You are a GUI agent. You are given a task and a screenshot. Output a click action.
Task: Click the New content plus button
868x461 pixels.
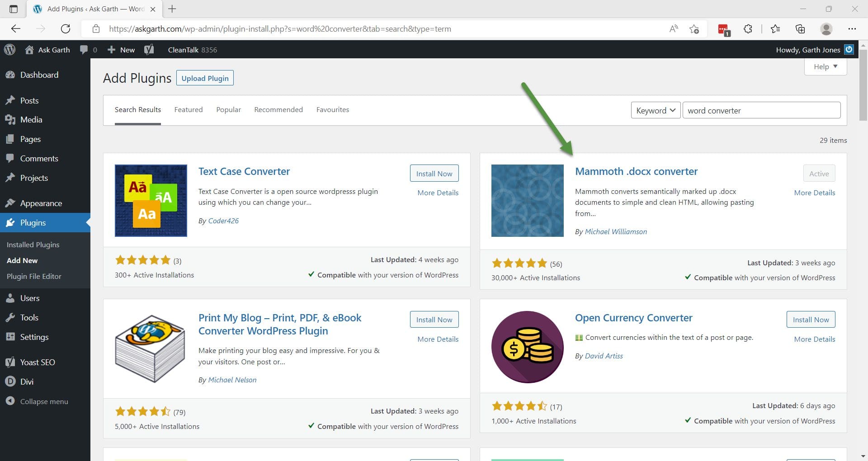(x=121, y=50)
